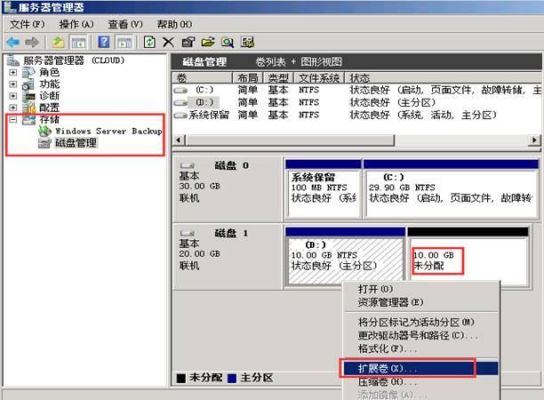
Task: Open the blue help question mark icon
Action: tap(104, 42)
